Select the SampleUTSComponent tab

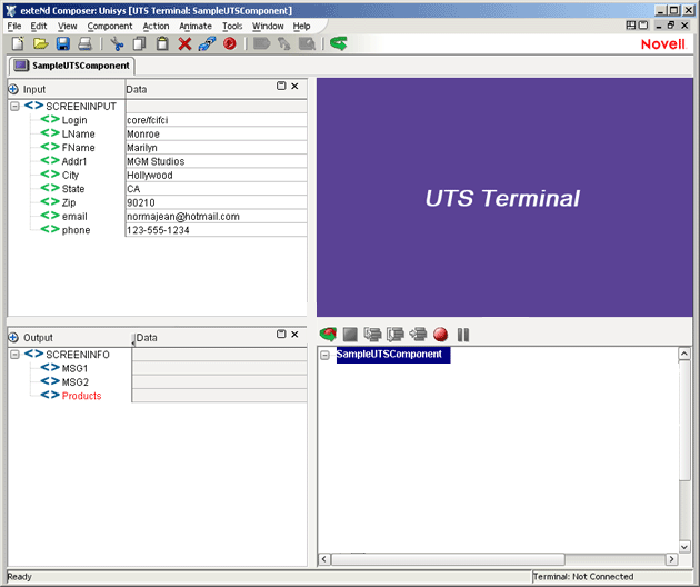tap(71, 66)
